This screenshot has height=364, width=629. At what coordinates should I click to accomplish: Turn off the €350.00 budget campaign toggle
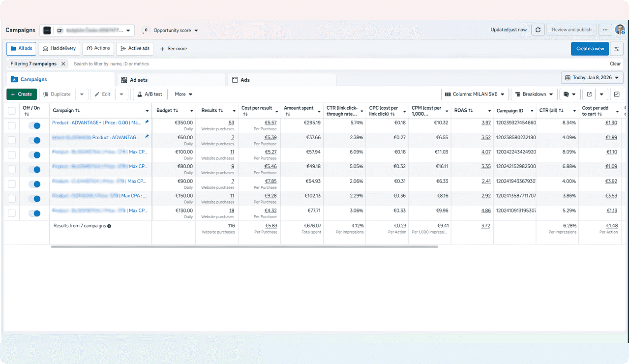coord(34,126)
